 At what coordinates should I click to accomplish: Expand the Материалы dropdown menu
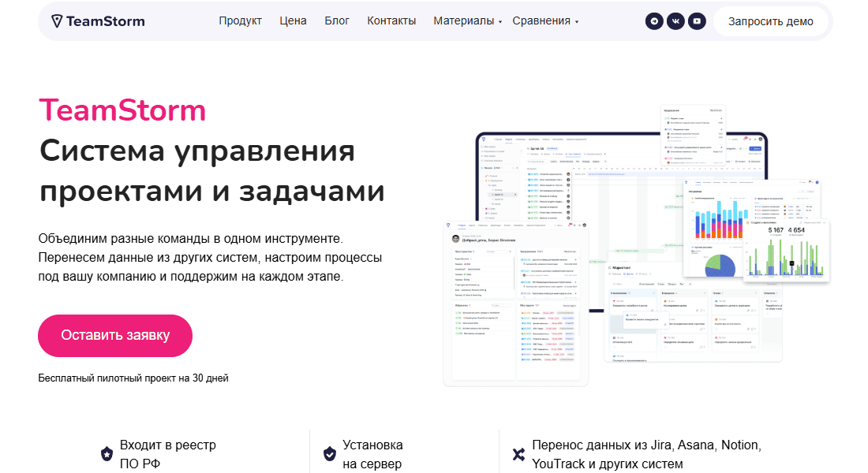pyautogui.click(x=467, y=21)
